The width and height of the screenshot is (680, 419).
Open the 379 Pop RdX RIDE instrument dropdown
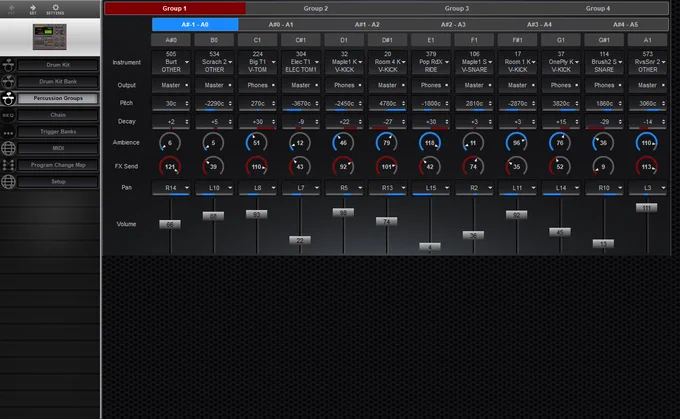[x=431, y=62]
